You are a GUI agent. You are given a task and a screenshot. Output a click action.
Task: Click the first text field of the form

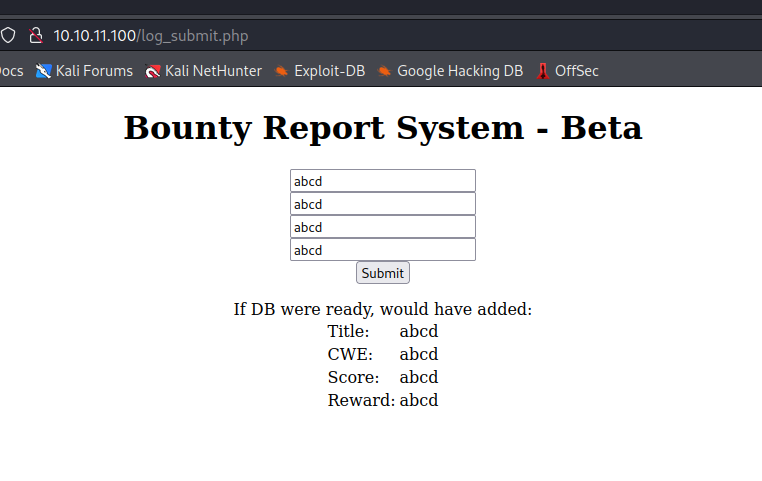coord(382,181)
